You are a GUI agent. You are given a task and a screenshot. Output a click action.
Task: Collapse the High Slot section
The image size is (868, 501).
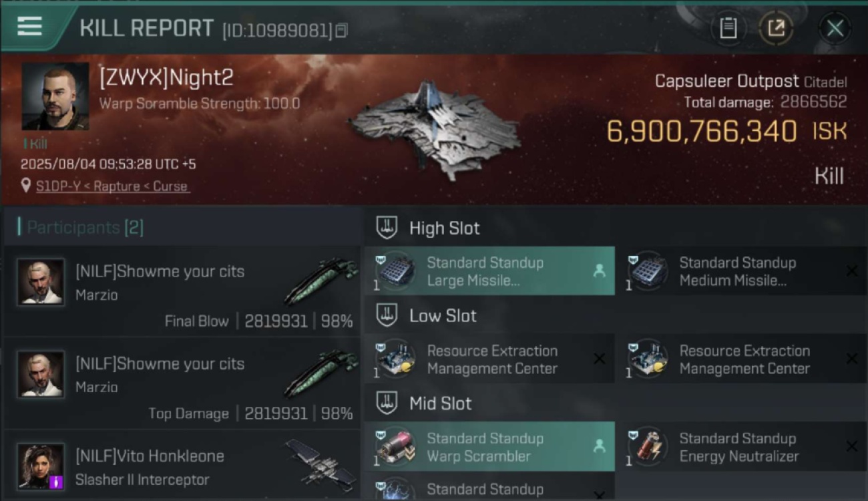387,228
